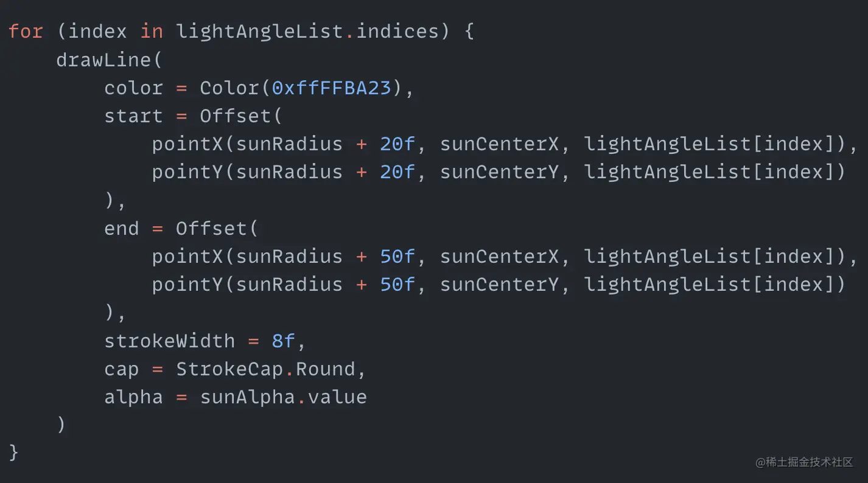
Task: Click the strokeWidth parameter name
Action: click(169, 341)
